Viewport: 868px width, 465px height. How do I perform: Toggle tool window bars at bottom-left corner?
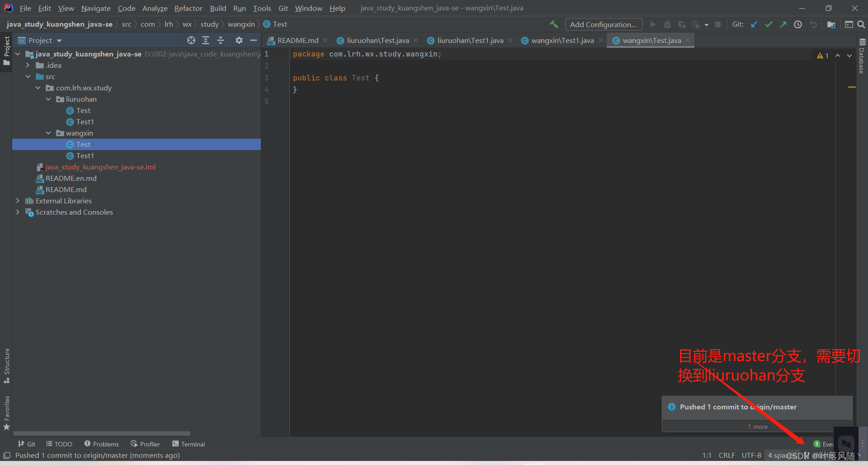pyautogui.click(x=7, y=455)
